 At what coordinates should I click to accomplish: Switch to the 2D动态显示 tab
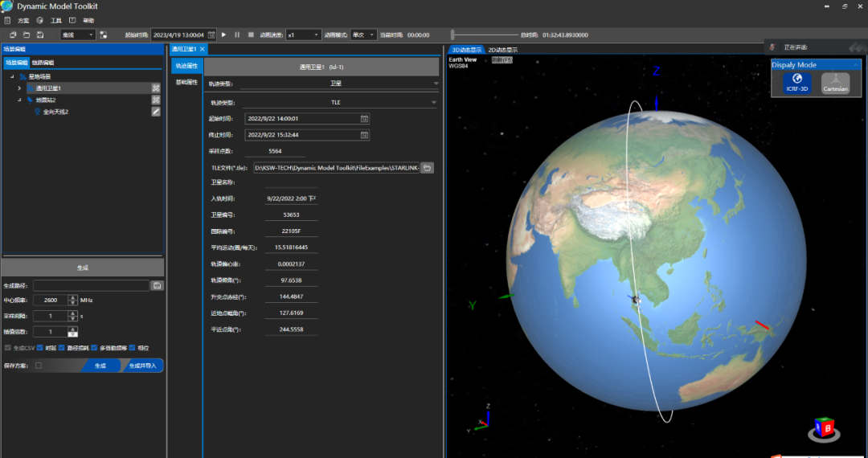point(502,50)
